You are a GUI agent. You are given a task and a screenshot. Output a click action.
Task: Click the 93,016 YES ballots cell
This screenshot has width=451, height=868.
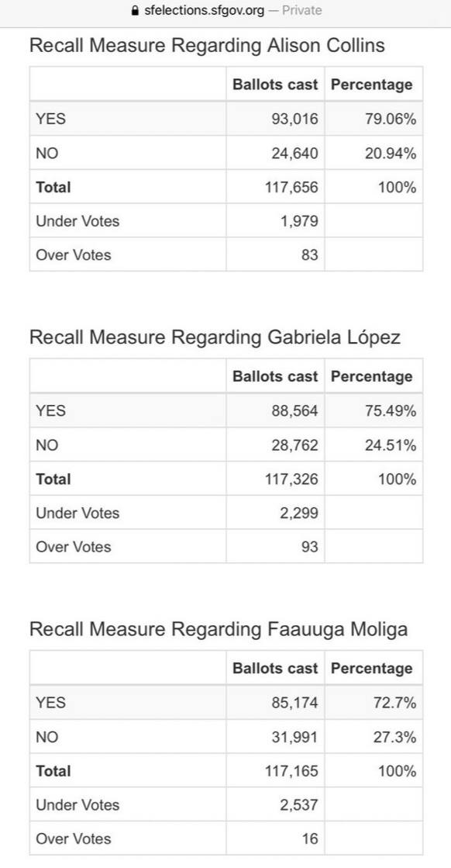tap(275, 119)
